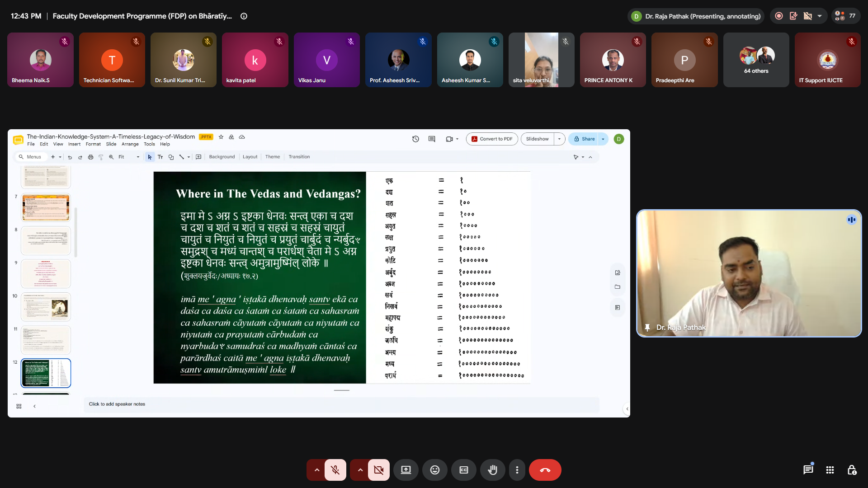
Task: Open the Insert menu in Slides
Action: click(74, 144)
